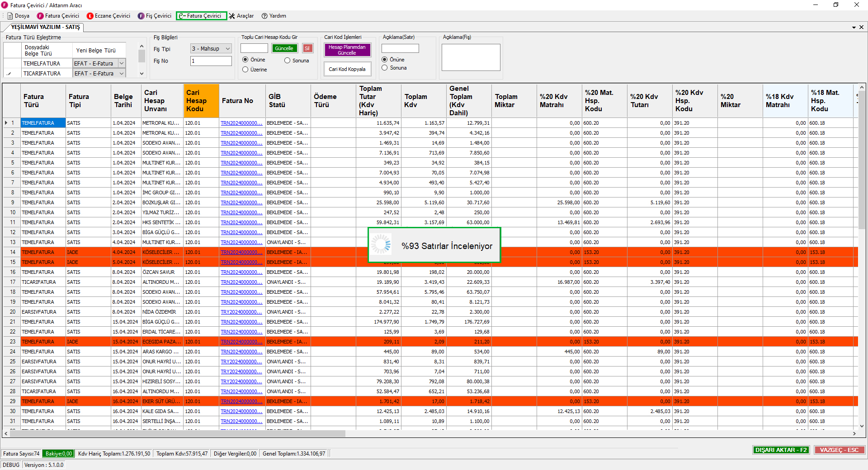The image size is (868, 470).
Task: Open the Dosya menu document icon
Action: coord(10,16)
